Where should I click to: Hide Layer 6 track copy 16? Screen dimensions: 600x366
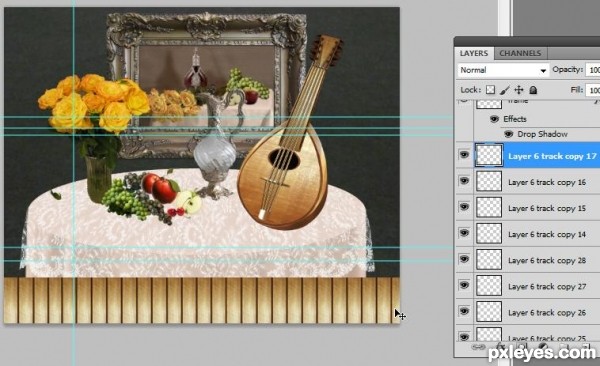pos(464,181)
